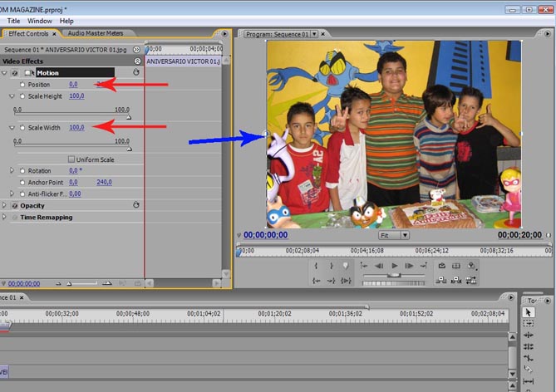The width and height of the screenshot is (556, 392).
Task: Select the Rolling Edit tool
Action: 529,346
